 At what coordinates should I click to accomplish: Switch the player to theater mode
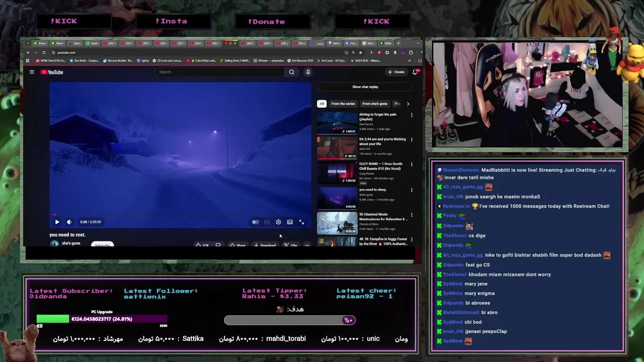pos(290,222)
